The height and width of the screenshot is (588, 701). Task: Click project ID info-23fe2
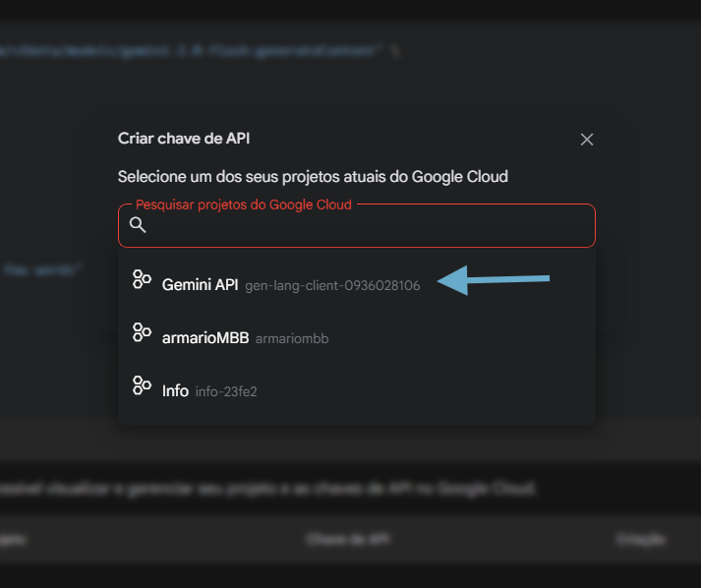pos(226,391)
